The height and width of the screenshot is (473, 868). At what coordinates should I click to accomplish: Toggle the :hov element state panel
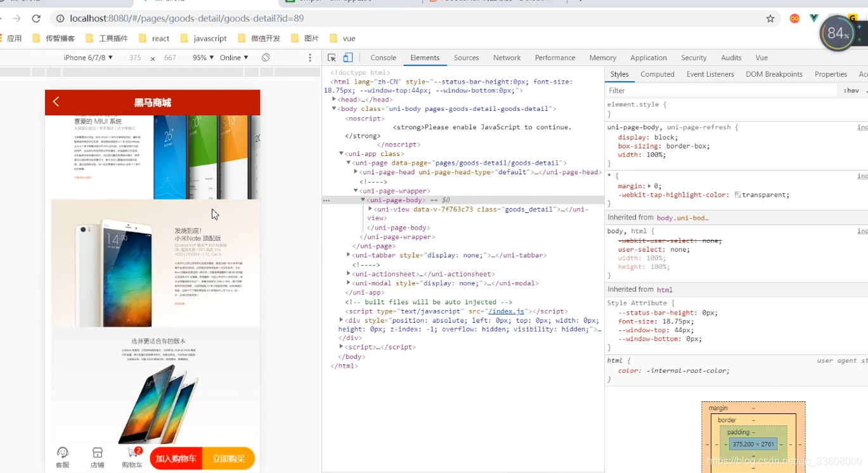[x=852, y=91]
